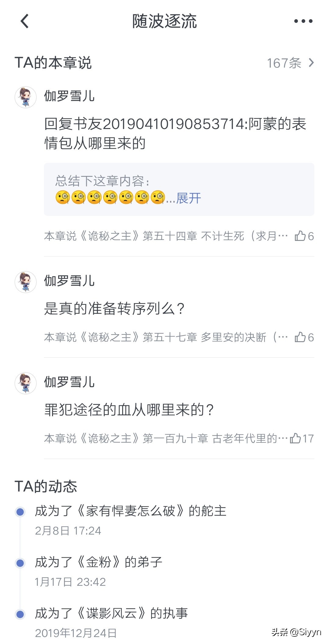Tap the back arrow icon
This screenshot has width=329, height=644.
tap(25, 21)
